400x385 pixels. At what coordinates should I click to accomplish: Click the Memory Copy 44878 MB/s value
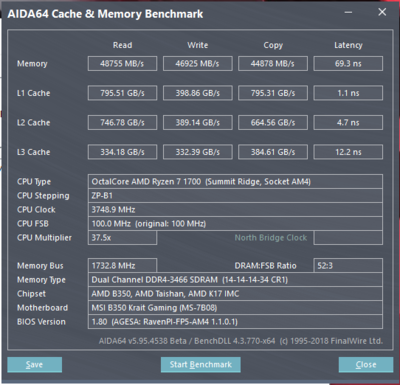pyautogui.click(x=273, y=64)
